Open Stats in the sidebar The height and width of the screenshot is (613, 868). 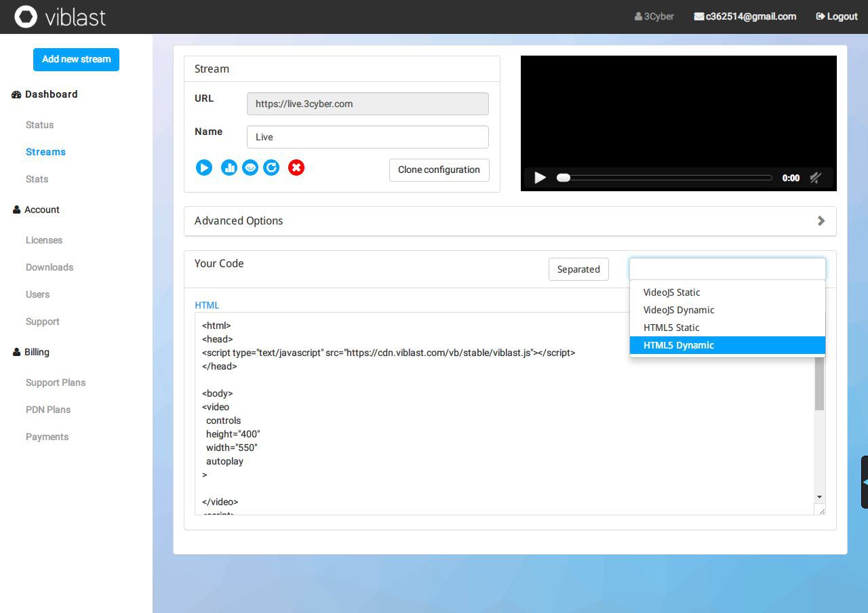[37, 179]
